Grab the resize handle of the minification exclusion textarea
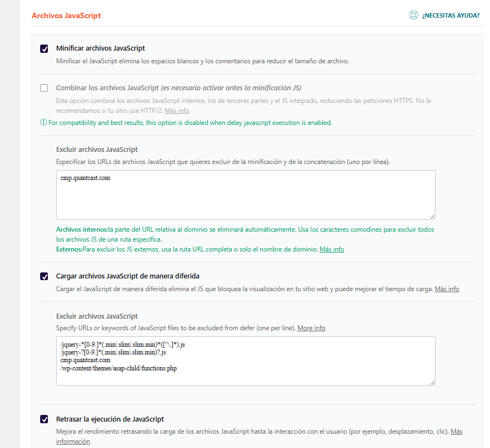Viewport: 490px width, 448px height. click(x=432, y=216)
